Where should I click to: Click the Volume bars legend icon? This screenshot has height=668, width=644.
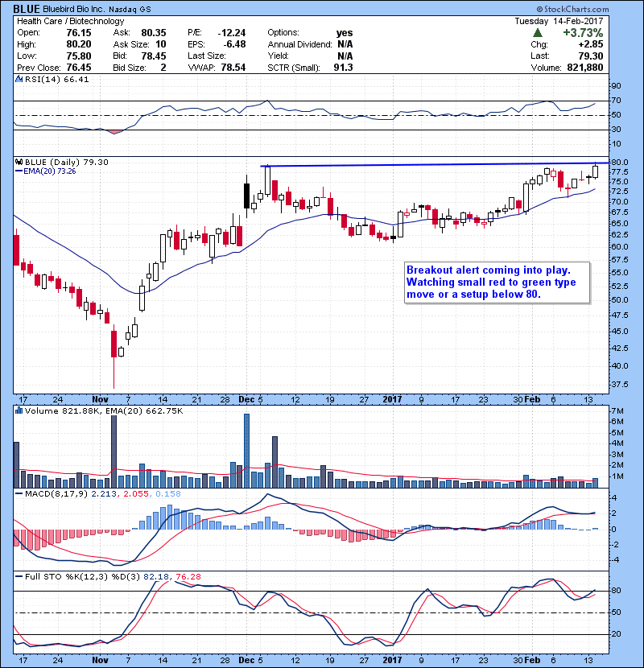click(19, 410)
